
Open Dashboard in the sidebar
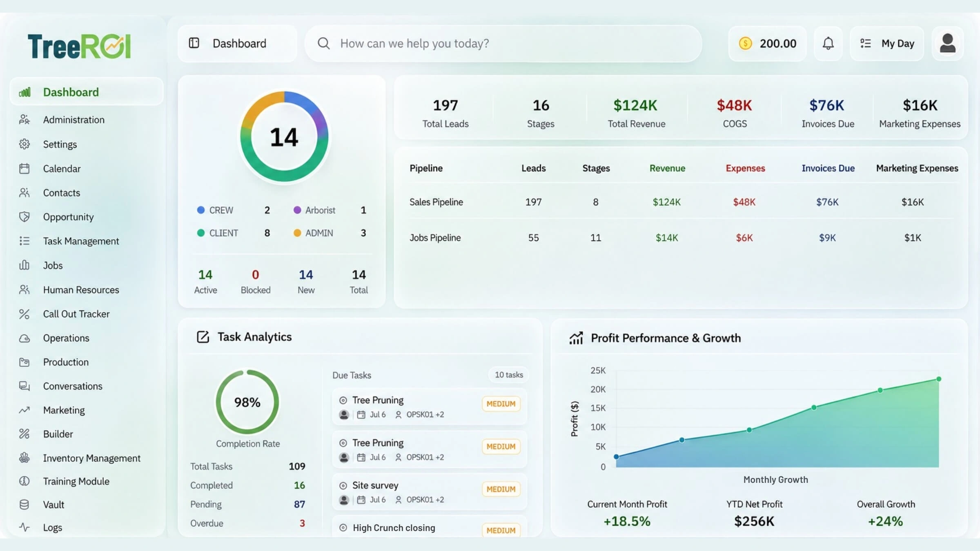87,92
